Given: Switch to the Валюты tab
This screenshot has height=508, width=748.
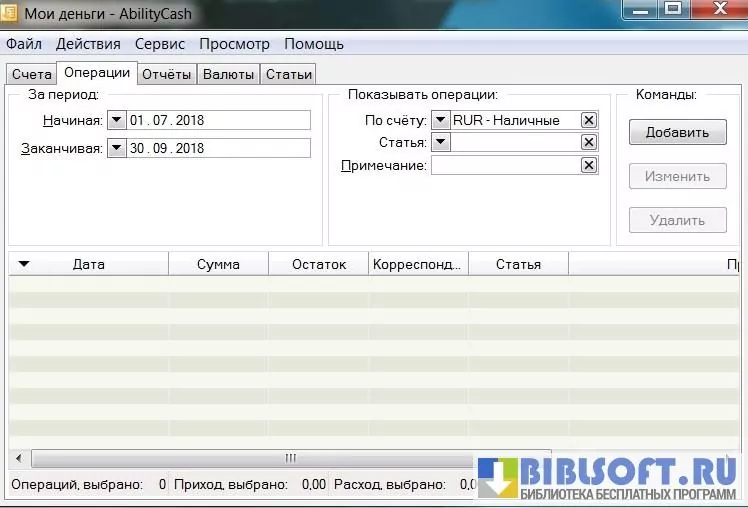Looking at the screenshot, I should point(229,74).
